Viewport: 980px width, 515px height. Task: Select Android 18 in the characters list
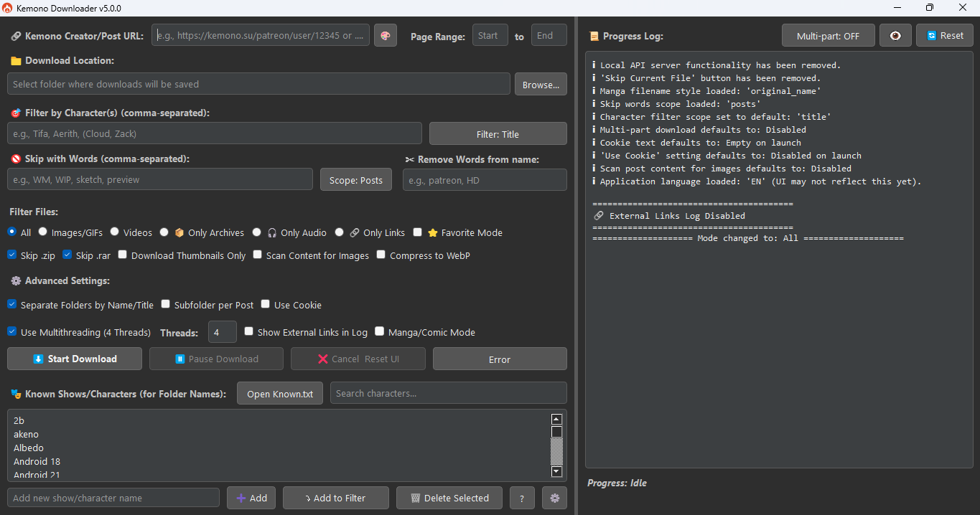click(x=37, y=461)
